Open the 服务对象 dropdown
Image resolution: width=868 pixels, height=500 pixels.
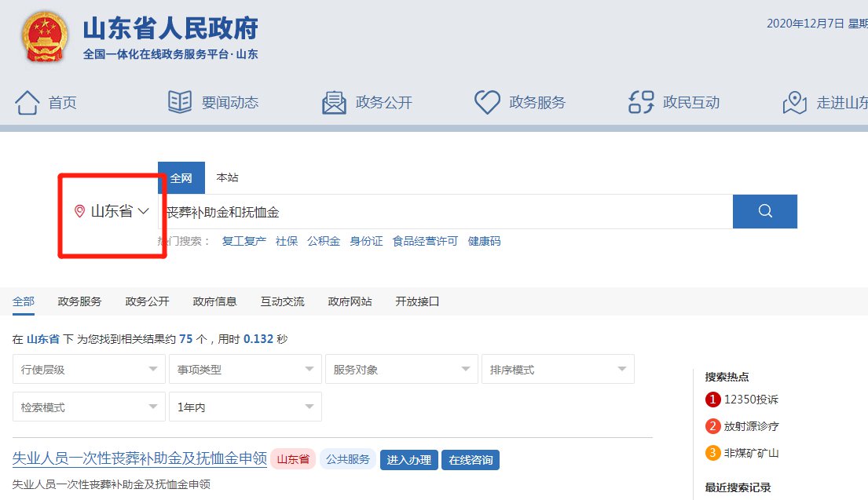click(401, 370)
